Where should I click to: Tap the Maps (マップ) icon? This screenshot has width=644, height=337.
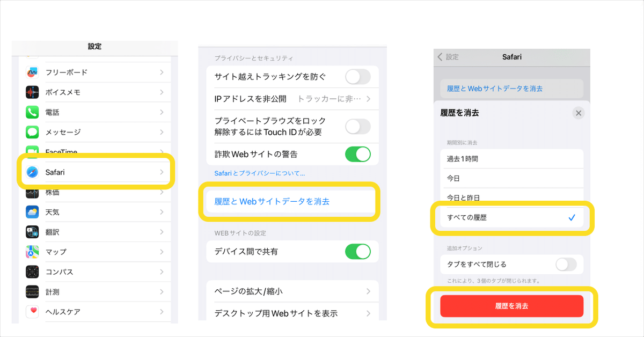(x=32, y=252)
